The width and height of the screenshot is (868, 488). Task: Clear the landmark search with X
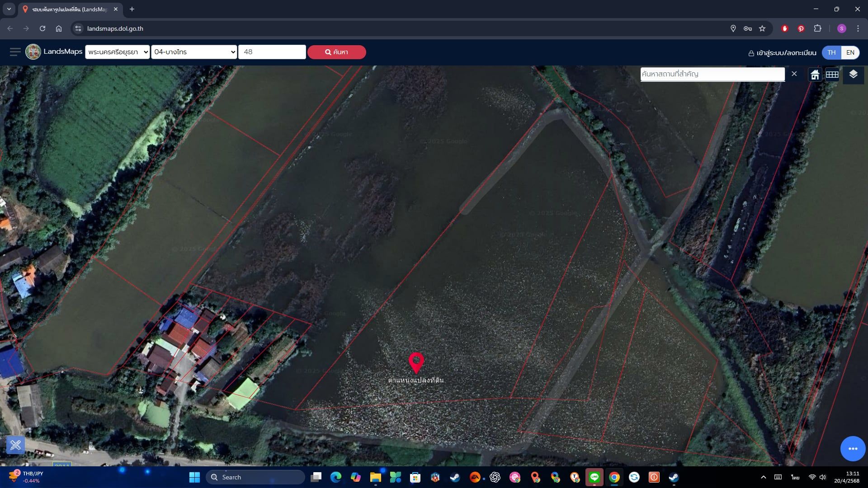(794, 74)
